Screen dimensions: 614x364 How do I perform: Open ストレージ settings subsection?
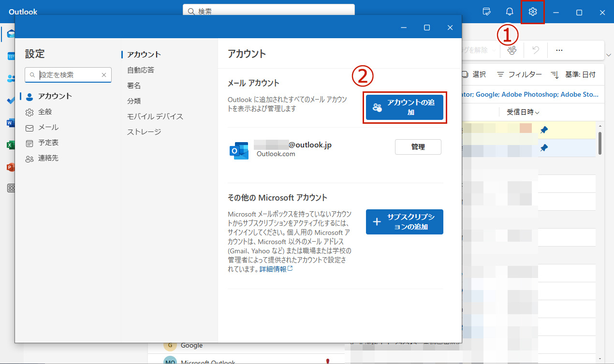[144, 132]
